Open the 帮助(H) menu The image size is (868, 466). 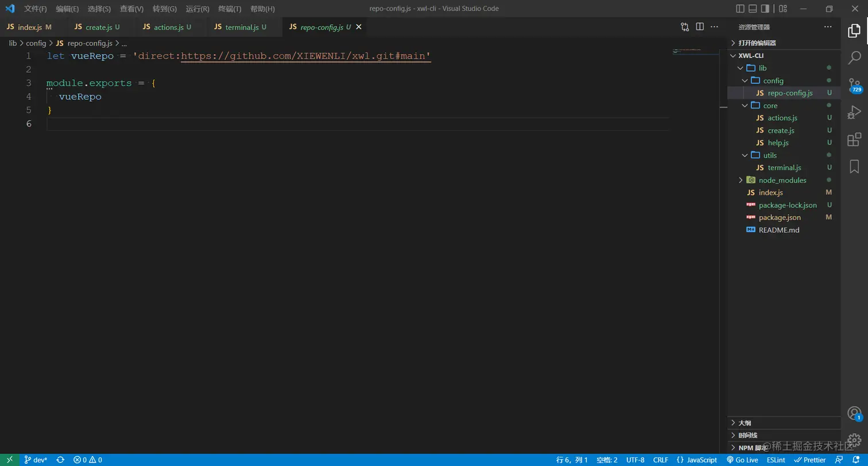coord(262,9)
